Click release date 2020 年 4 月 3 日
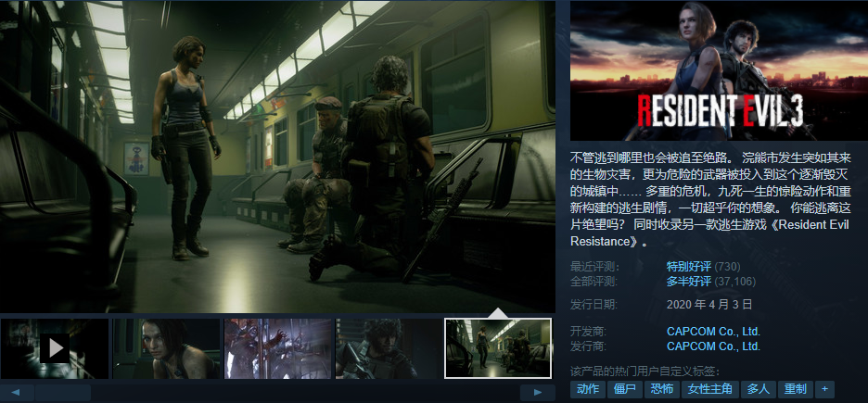This screenshot has height=403, width=868. 709,304
